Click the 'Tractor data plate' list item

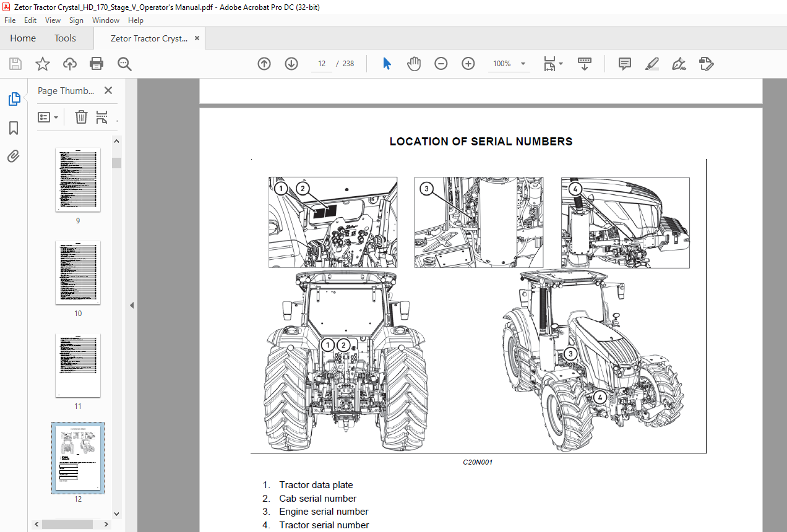click(316, 485)
